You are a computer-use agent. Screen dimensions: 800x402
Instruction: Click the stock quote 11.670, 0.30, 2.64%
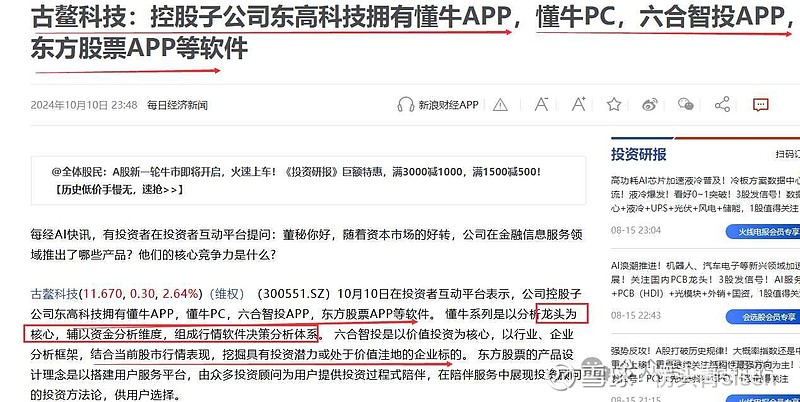(140, 294)
